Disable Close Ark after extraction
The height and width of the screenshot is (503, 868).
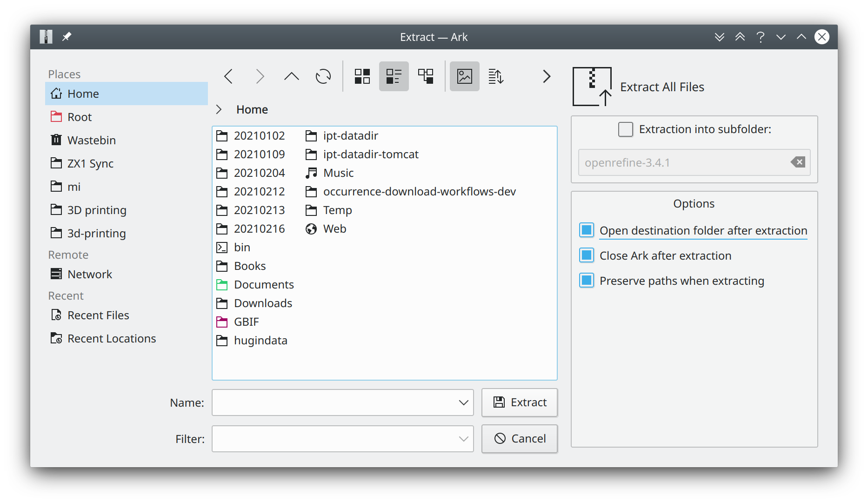pyautogui.click(x=587, y=255)
